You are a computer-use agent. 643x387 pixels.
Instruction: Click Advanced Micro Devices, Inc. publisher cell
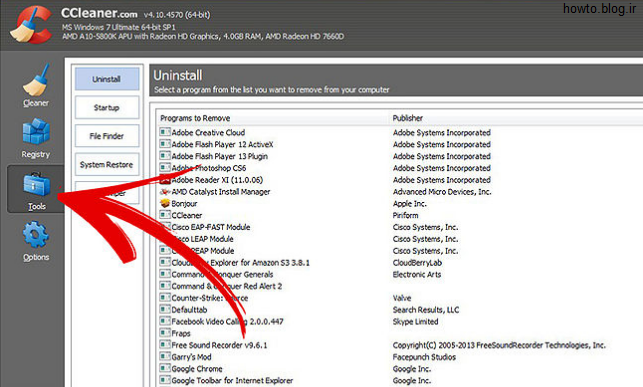[x=442, y=192]
